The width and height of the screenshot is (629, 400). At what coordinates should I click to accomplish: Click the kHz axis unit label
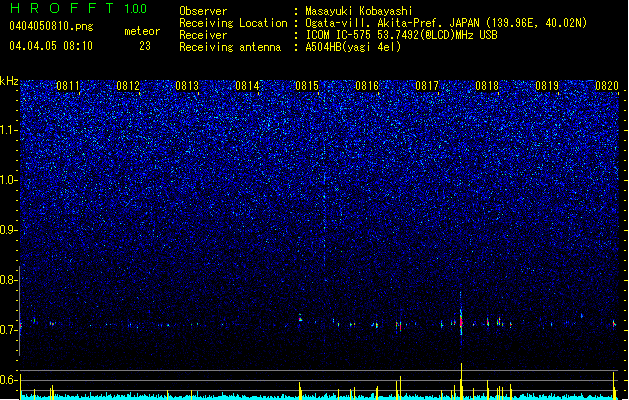tap(9, 81)
